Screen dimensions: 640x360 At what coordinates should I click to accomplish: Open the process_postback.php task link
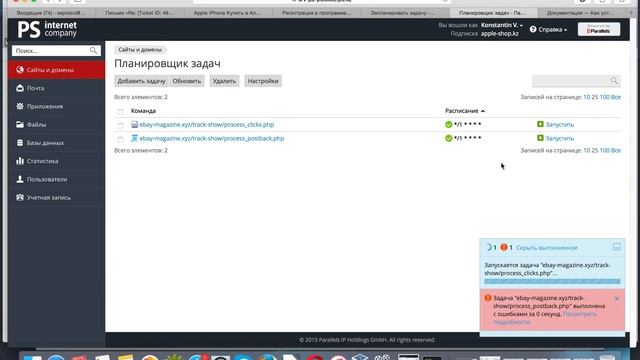pos(211,138)
